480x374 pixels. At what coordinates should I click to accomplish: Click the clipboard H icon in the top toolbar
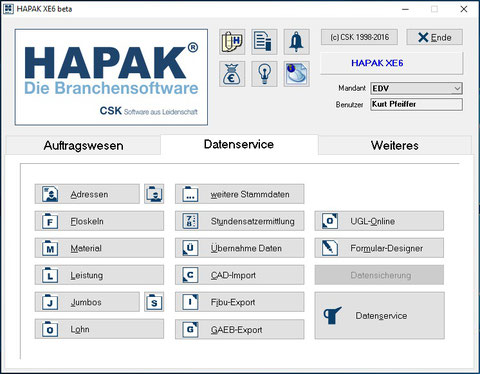click(232, 42)
